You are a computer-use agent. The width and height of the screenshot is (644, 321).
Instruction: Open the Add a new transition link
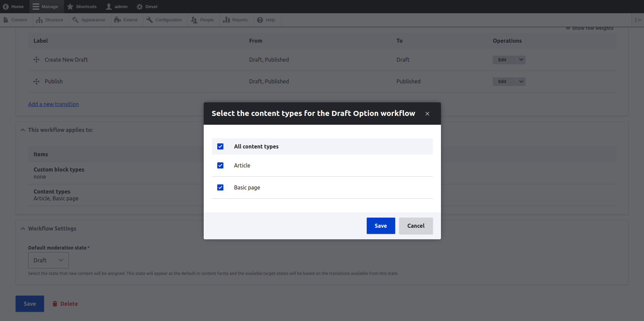53,104
